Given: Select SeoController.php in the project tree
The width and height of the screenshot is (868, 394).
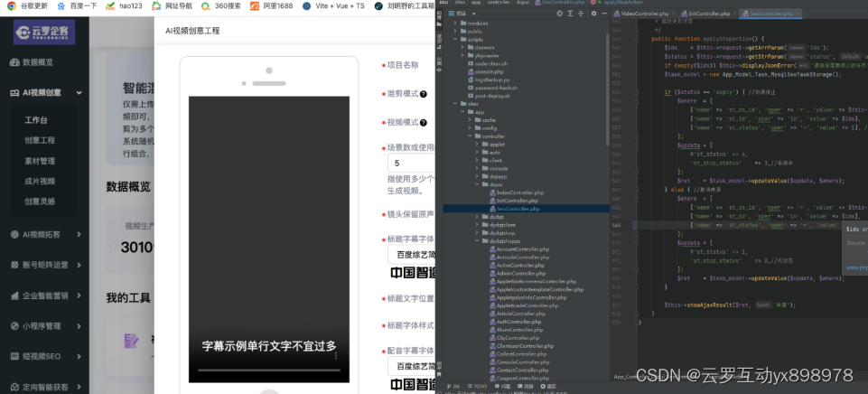Looking at the screenshot, I should tap(514, 209).
